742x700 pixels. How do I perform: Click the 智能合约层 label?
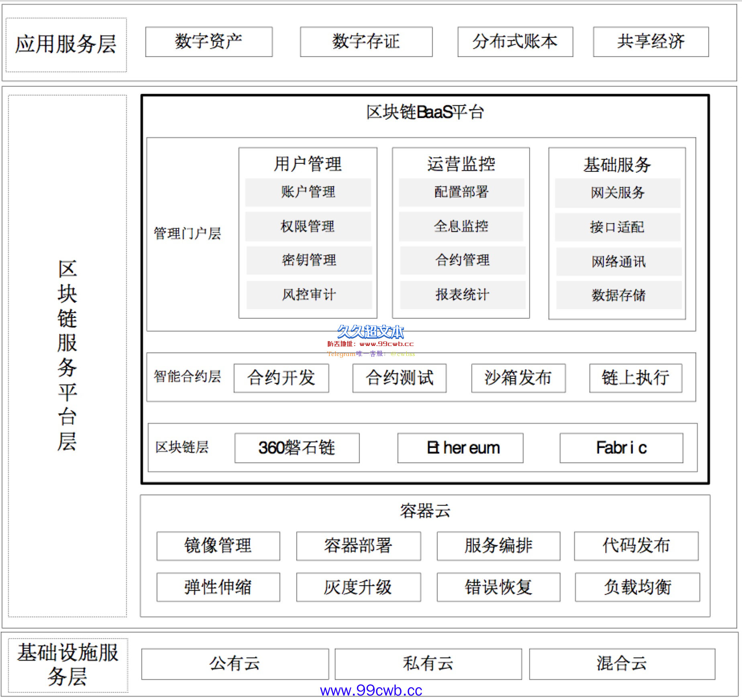click(188, 376)
